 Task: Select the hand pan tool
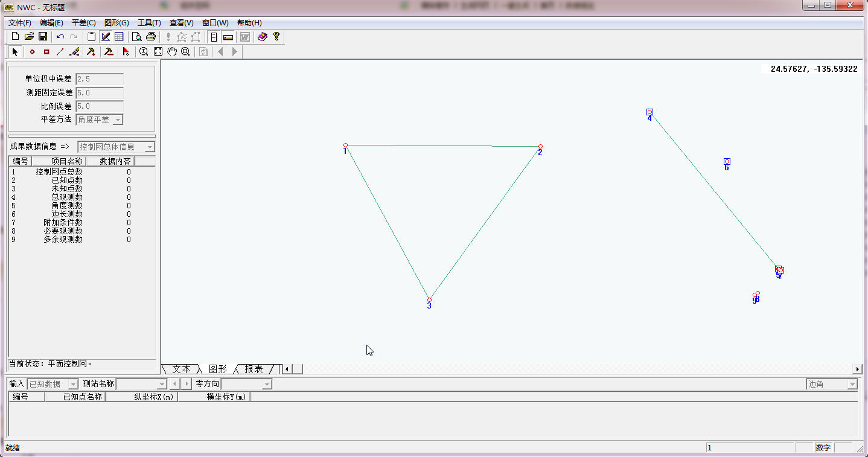pyautogui.click(x=172, y=52)
